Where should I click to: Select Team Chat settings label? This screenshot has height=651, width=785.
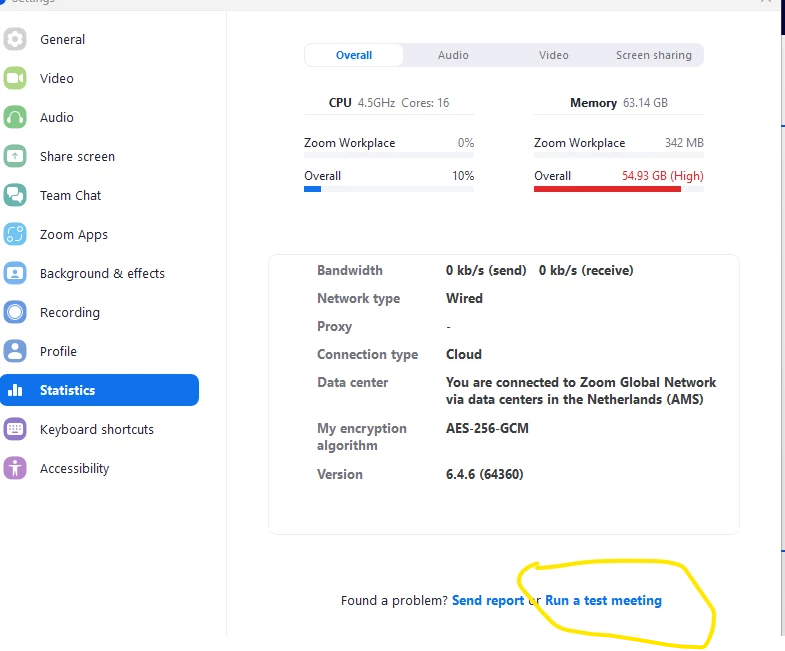(x=70, y=196)
